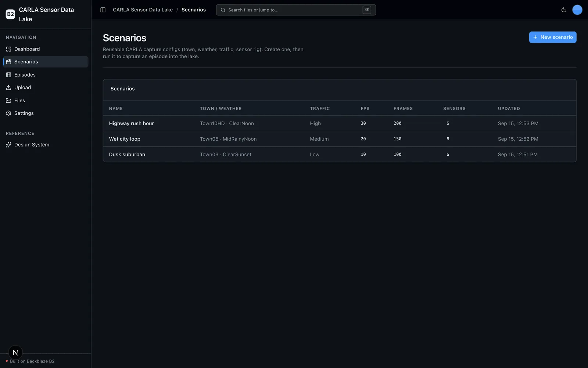The height and width of the screenshot is (368, 588).
Task: Click the plus icon in New scenario
Action: (x=535, y=37)
